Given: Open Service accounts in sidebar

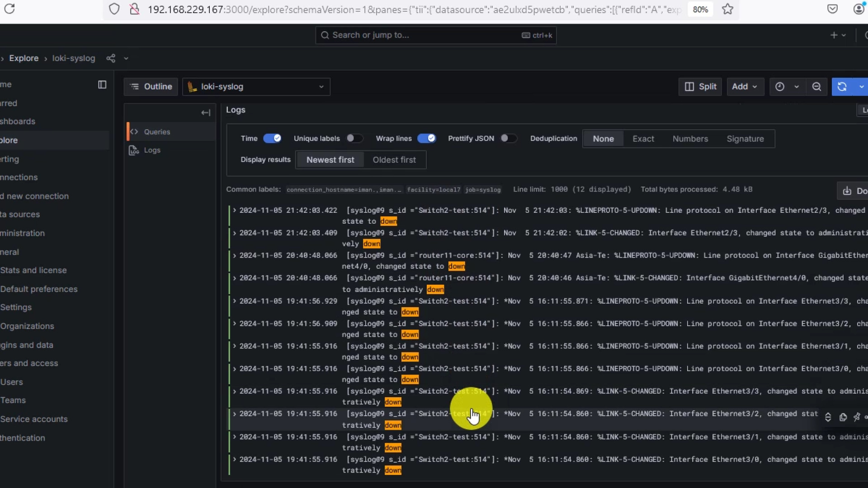Looking at the screenshot, I should (34, 419).
